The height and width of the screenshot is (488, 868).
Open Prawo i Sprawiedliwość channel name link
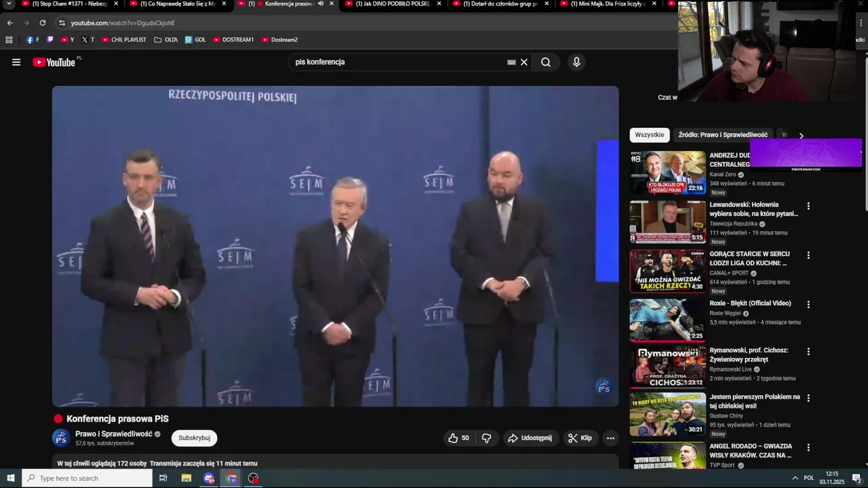tap(114, 434)
